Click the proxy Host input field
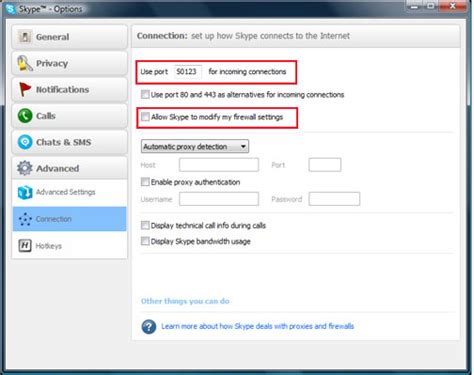This screenshot has width=474, height=375. 219,165
